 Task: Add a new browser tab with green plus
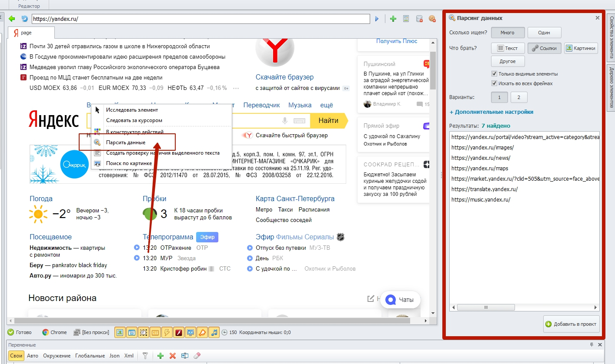coord(393,19)
